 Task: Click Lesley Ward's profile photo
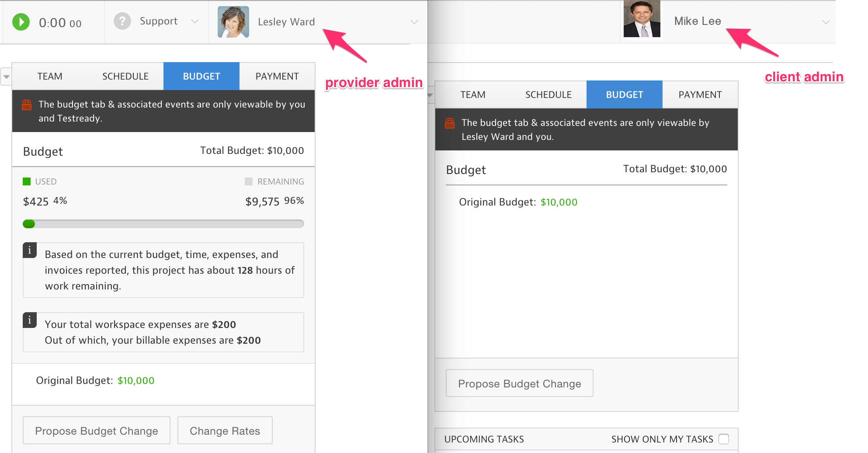point(233,22)
